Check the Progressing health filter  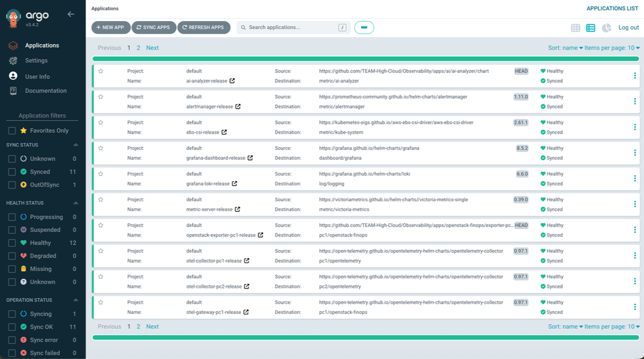point(12,217)
